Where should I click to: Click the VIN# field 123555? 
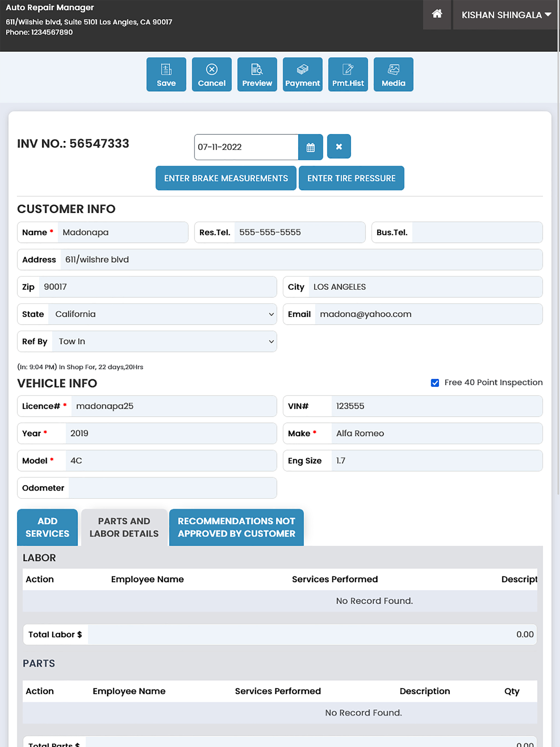[x=437, y=406]
